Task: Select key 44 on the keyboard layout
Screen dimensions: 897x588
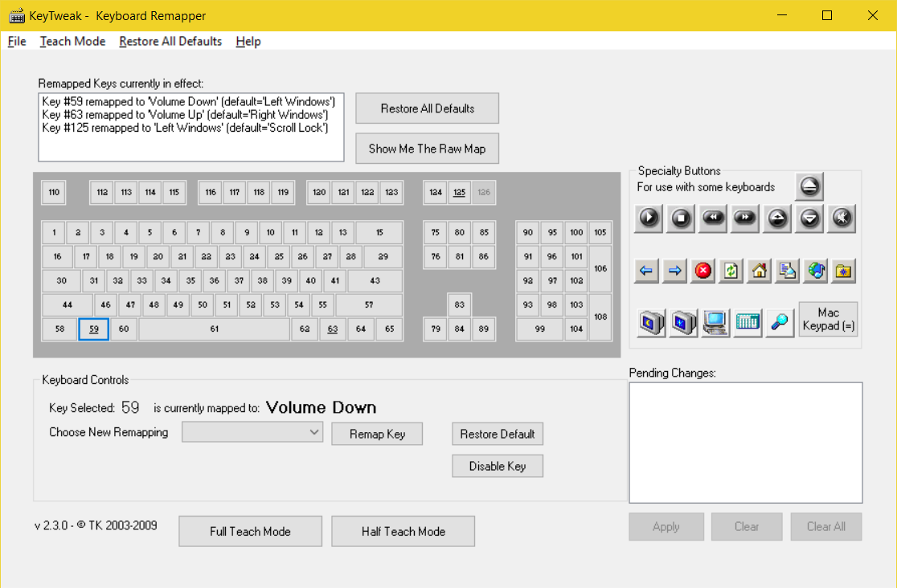Action: (x=68, y=305)
